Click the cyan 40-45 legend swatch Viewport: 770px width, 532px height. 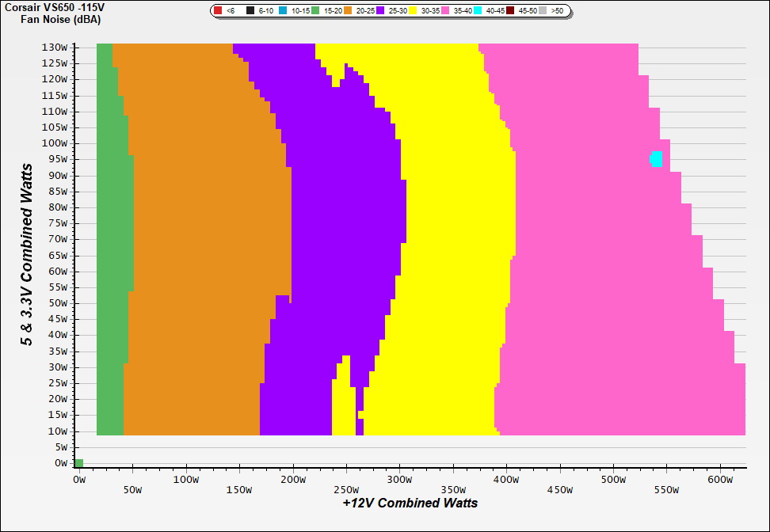pyautogui.click(x=478, y=11)
